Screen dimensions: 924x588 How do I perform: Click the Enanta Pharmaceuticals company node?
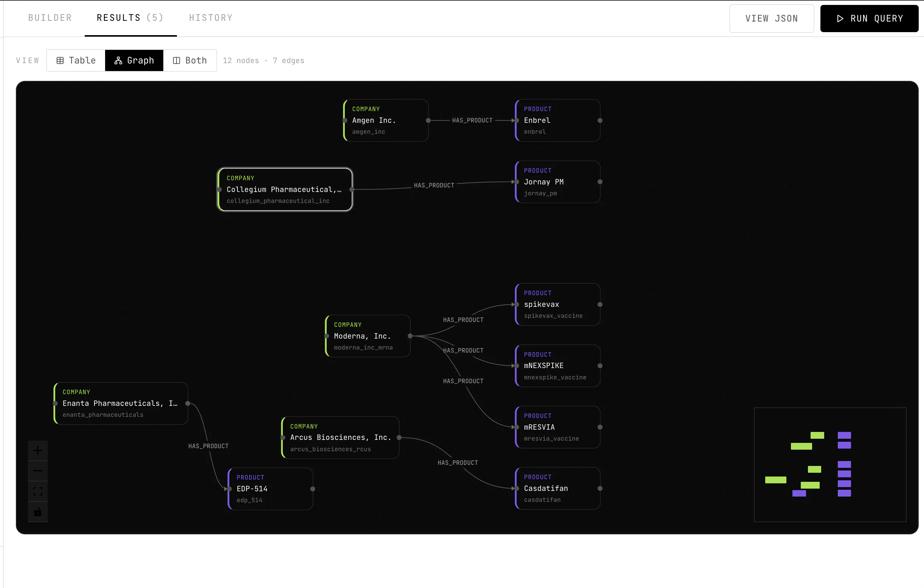pyautogui.click(x=121, y=404)
